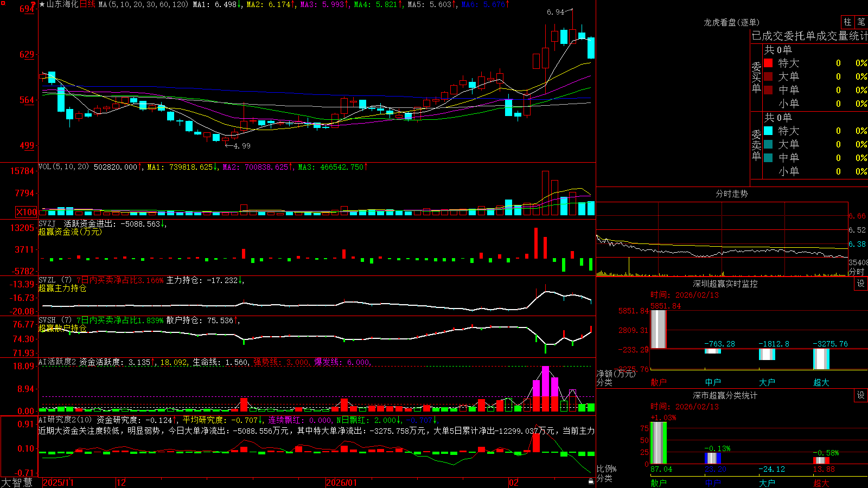This screenshot has height=488, width=868.
Task: Click 超大 ratio bar labeled -0.58%
Action: (821, 460)
